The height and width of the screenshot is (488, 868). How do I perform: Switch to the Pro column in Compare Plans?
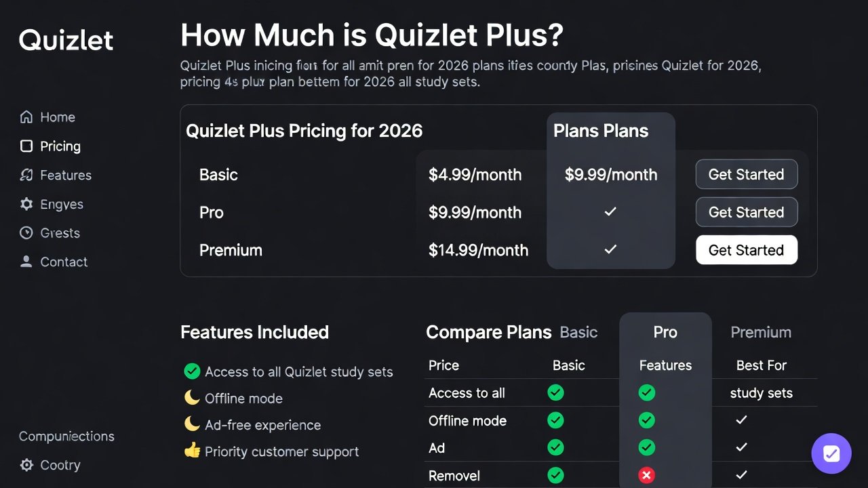pyautogui.click(x=665, y=332)
